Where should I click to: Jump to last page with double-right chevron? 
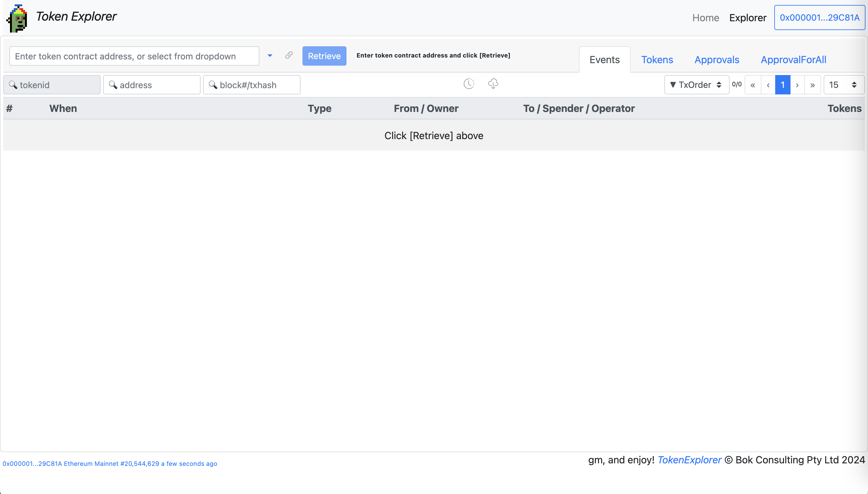[x=812, y=85]
